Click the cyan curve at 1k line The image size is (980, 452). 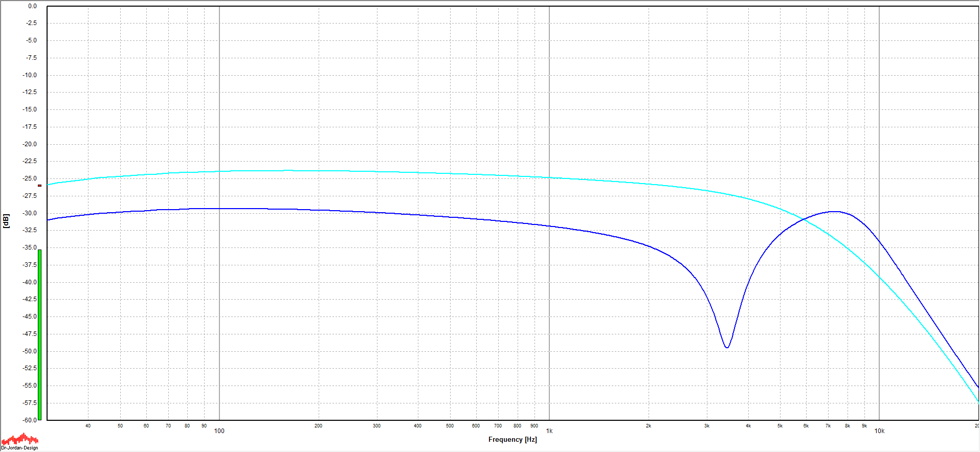(x=549, y=177)
